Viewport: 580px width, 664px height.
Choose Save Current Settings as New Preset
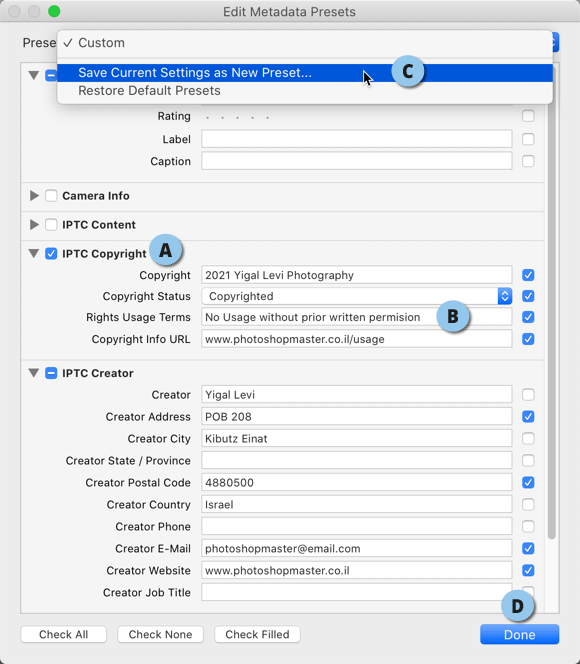[305, 73]
